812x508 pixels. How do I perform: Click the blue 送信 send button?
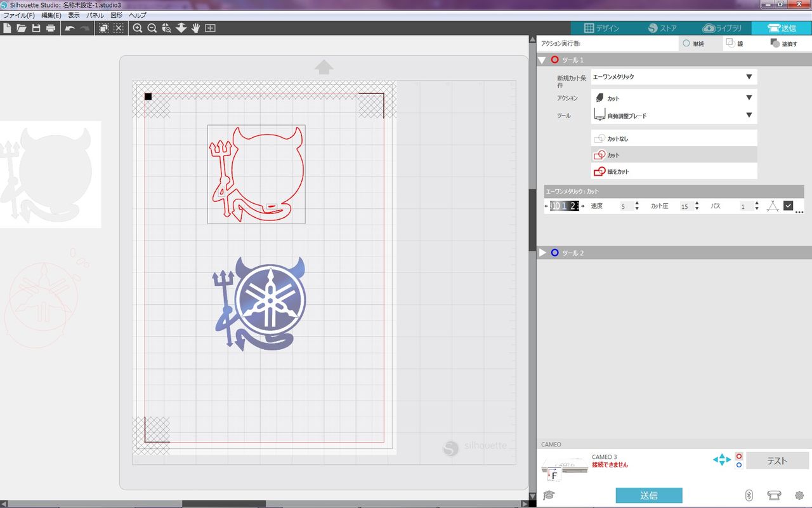[x=649, y=495]
